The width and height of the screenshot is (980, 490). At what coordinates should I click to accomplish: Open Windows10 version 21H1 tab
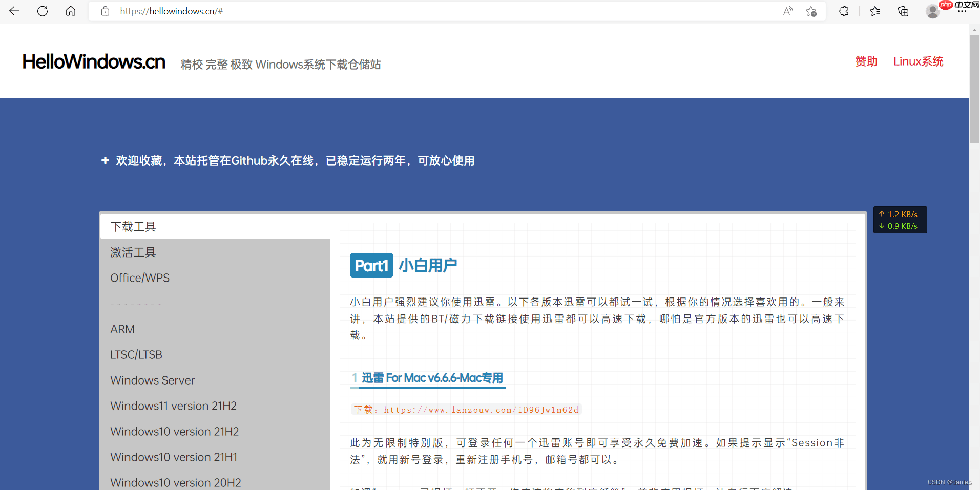click(215, 457)
